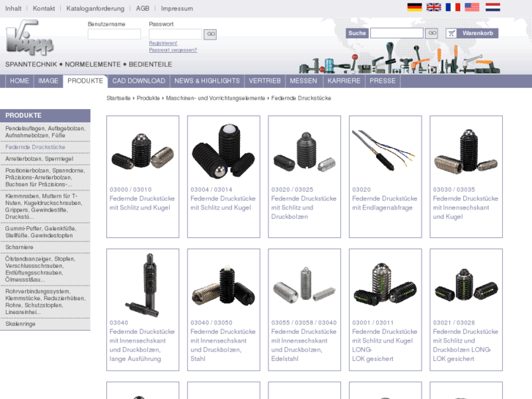
Task: Open Klemmnaben, Muttern für T-Nuten category
Action: [45, 206]
